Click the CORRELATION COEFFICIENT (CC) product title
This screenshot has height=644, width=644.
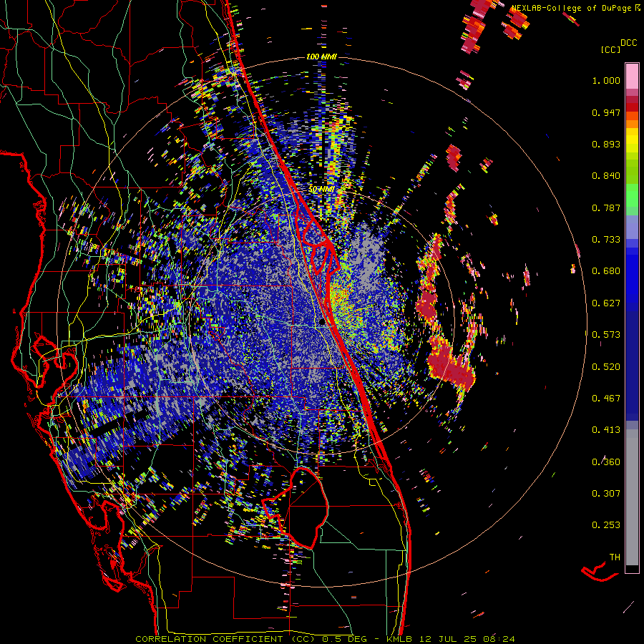tap(225, 639)
